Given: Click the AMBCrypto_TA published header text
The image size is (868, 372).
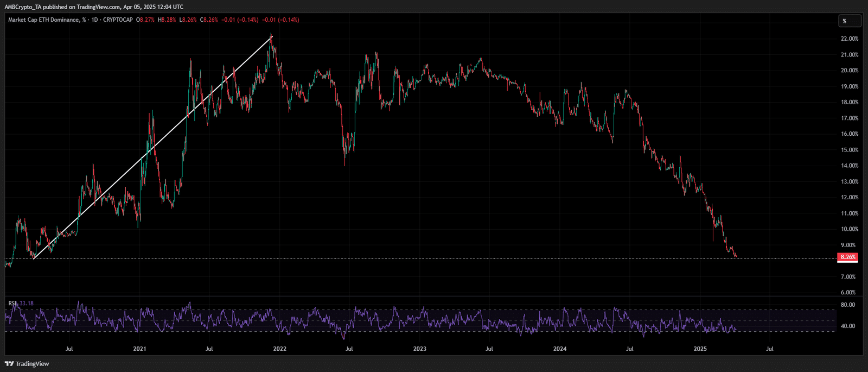Looking at the screenshot, I should coord(93,7).
